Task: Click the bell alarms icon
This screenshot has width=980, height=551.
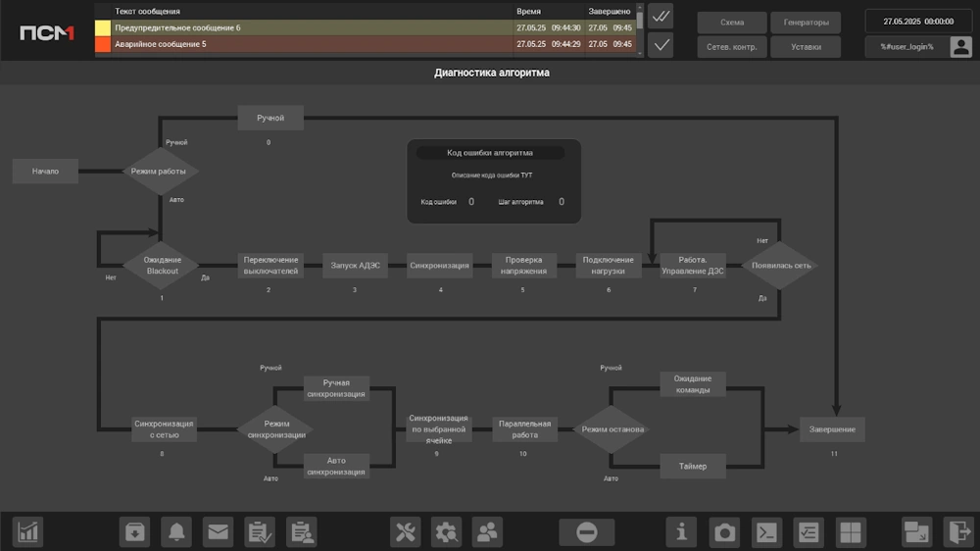Action: (176, 532)
